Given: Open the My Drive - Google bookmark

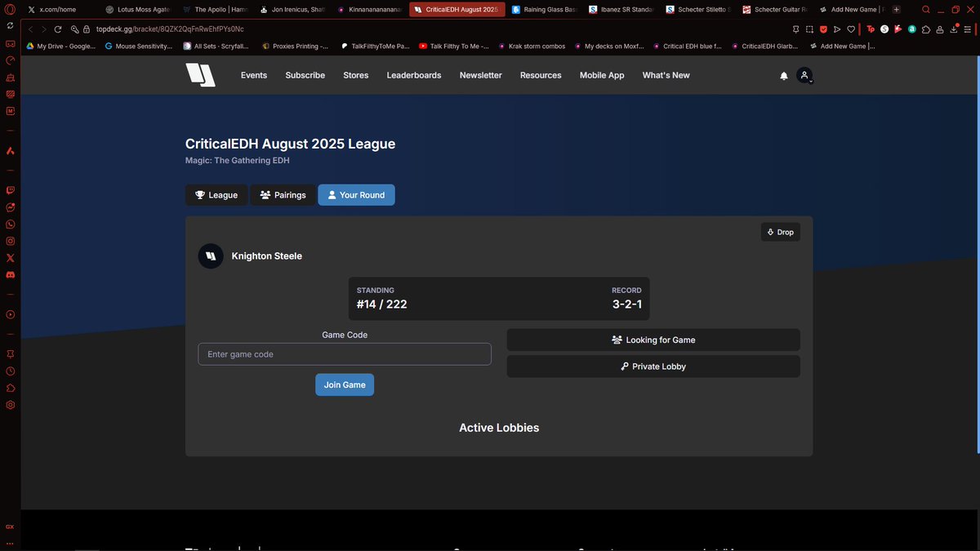Looking at the screenshot, I should point(61,47).
